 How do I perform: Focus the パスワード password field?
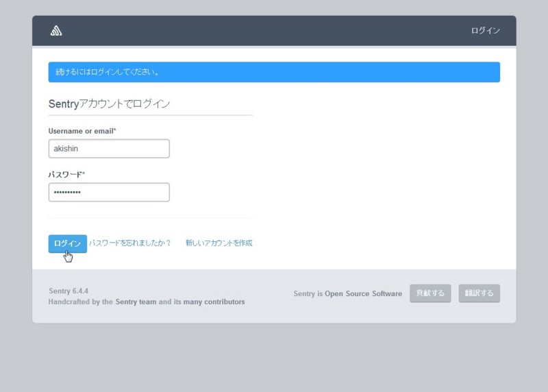click(x=109, y=193)
